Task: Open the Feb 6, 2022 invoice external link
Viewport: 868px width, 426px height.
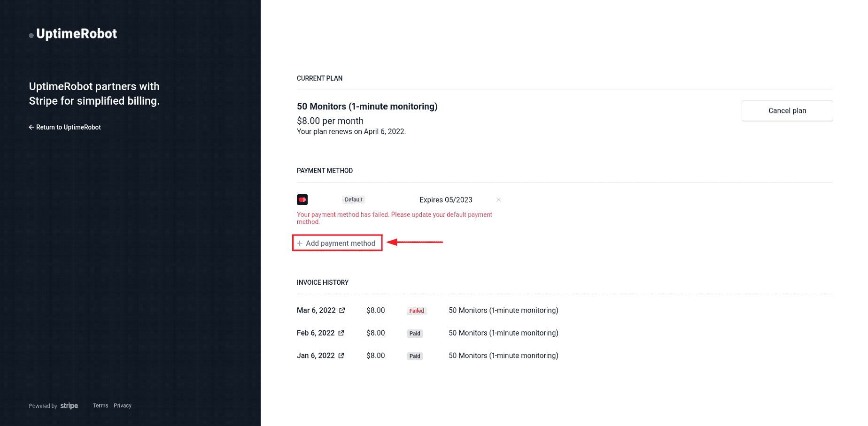Action: coord(341,333)
